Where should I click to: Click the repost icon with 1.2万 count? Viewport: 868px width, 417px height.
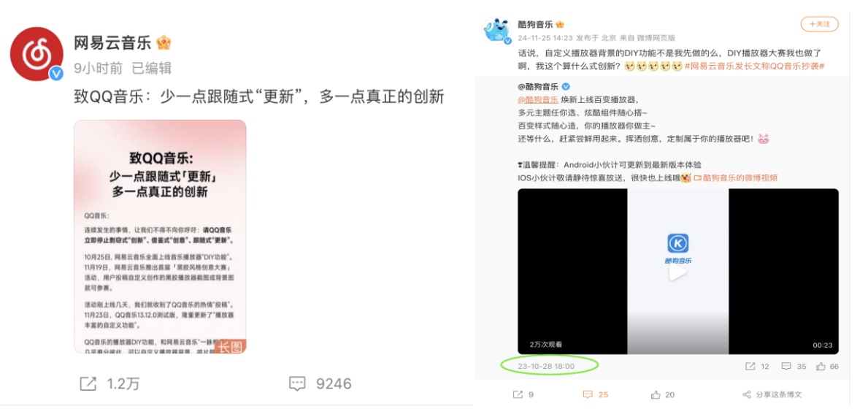[x=88, y=384]
